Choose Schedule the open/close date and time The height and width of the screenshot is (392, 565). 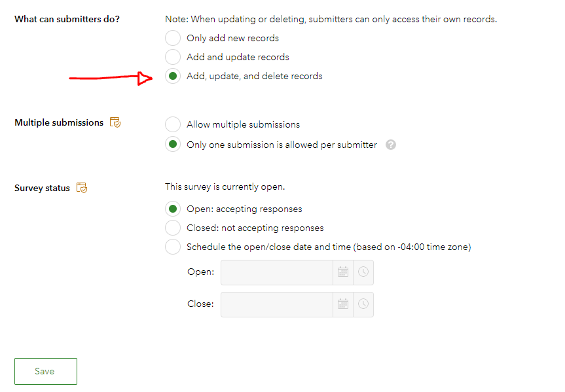[x=173, y=247]
